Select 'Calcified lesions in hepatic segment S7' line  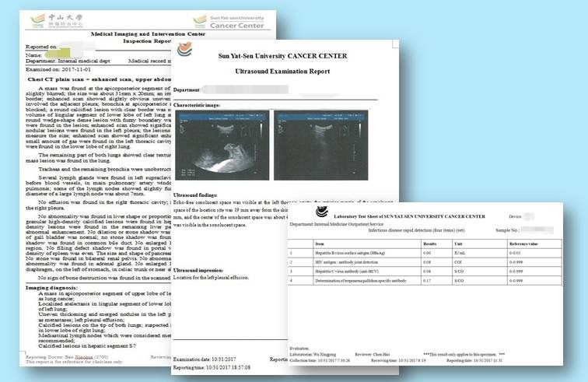[87, 346]
